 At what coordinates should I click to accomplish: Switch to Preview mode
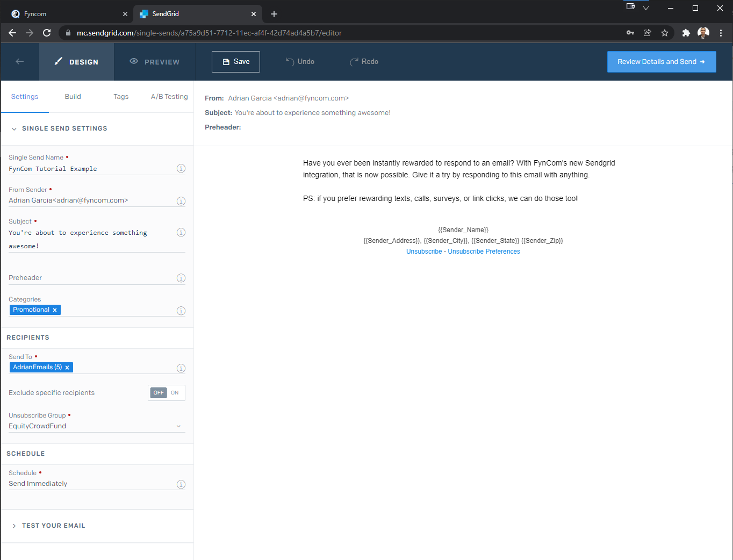coord(155,62)
